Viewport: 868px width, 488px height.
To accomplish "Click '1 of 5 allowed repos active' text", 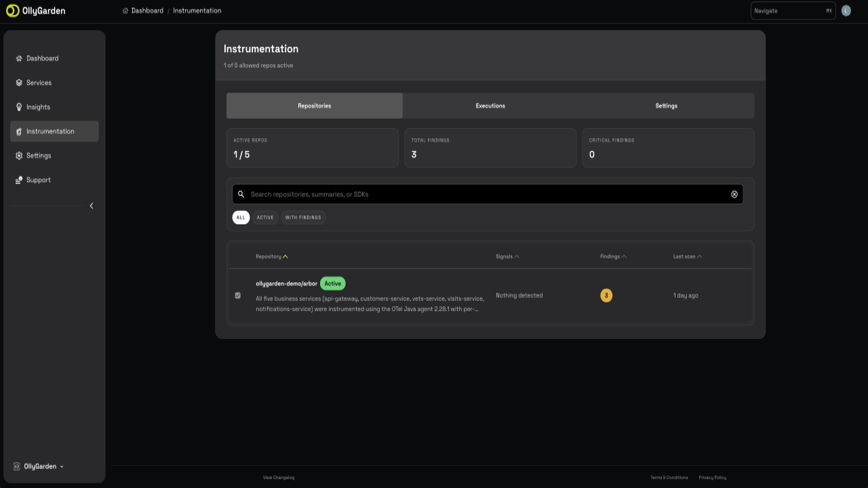I will click(x=258, y=66).
